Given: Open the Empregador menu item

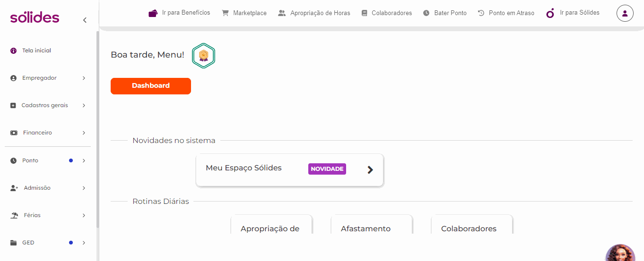Looking at the screenshot, I should [39, 78].
